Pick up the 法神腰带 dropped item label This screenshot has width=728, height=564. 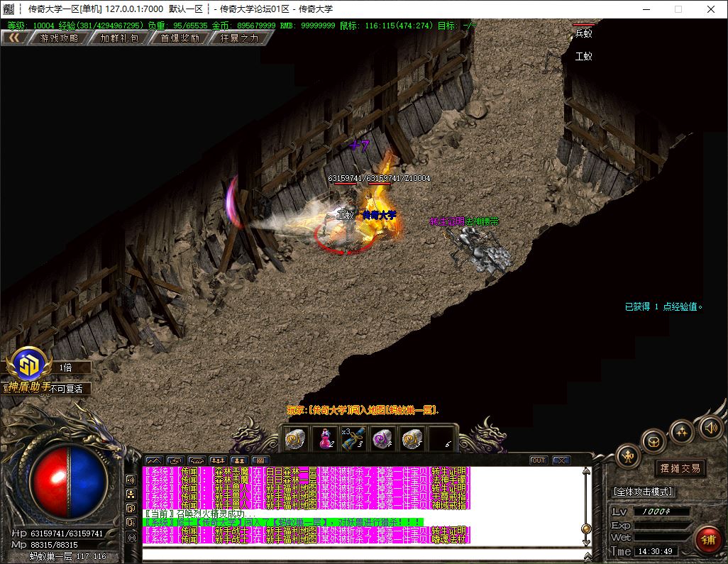coord(482,221)
